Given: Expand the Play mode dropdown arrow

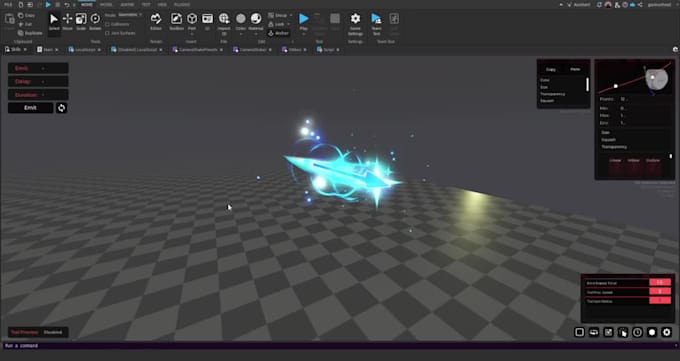Looking at the screenshot, I should click(x=304, y=33).
